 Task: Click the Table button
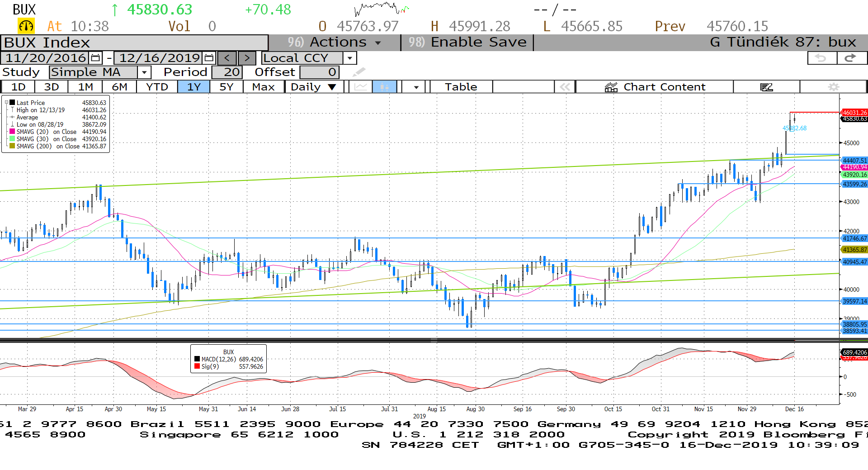click(461, 87)
